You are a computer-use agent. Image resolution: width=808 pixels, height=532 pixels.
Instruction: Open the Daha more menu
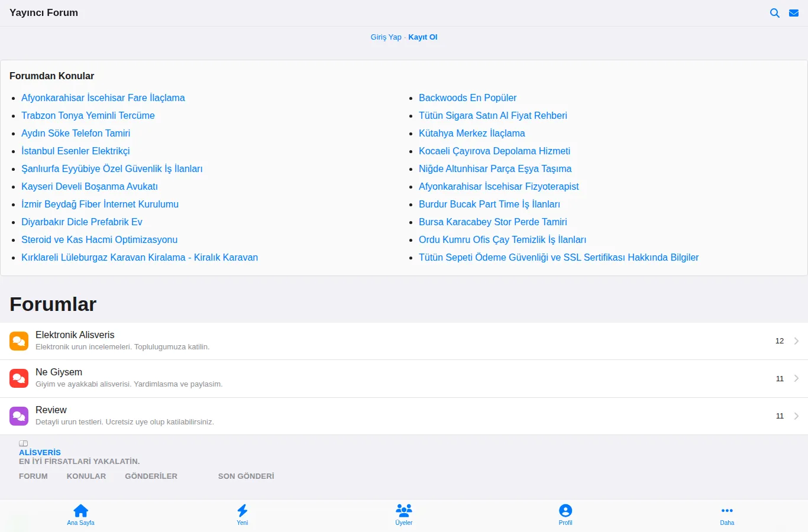727,514
